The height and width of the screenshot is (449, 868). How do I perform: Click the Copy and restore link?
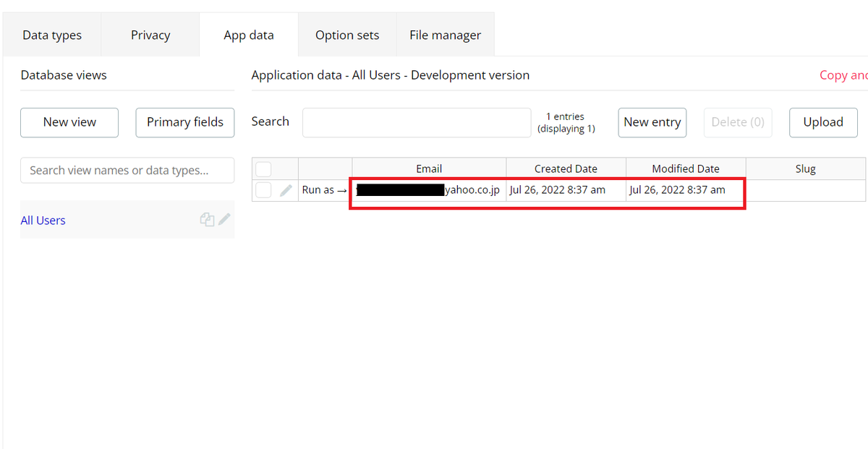(x=843, y=75)
